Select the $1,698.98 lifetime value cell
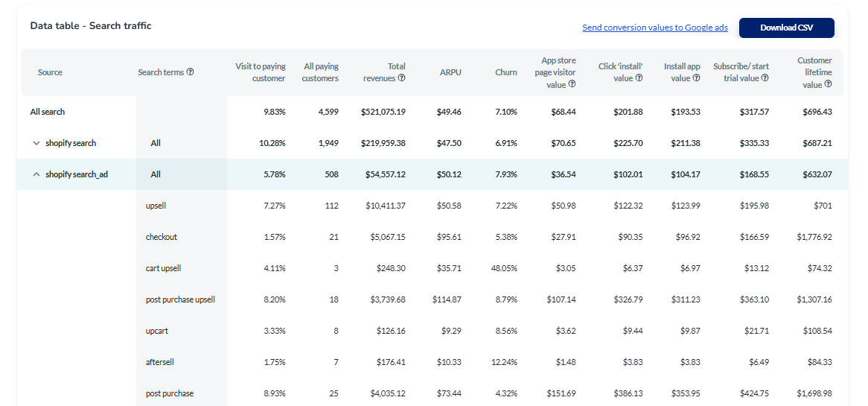Viewport: 868px width, 406px height. pos(814,393)
